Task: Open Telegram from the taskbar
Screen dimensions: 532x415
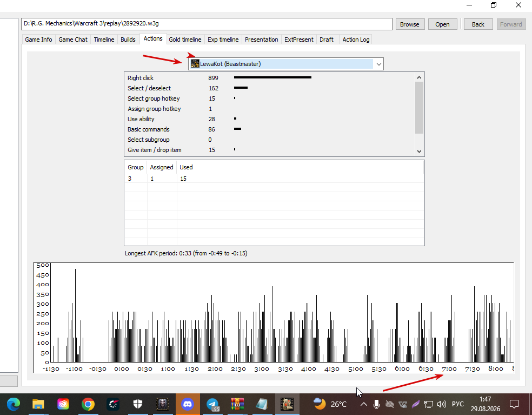Action: [212, 404]
